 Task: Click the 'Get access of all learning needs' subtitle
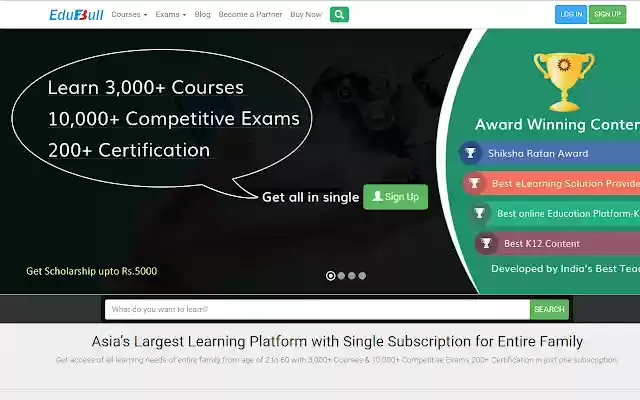pos(336,360)
